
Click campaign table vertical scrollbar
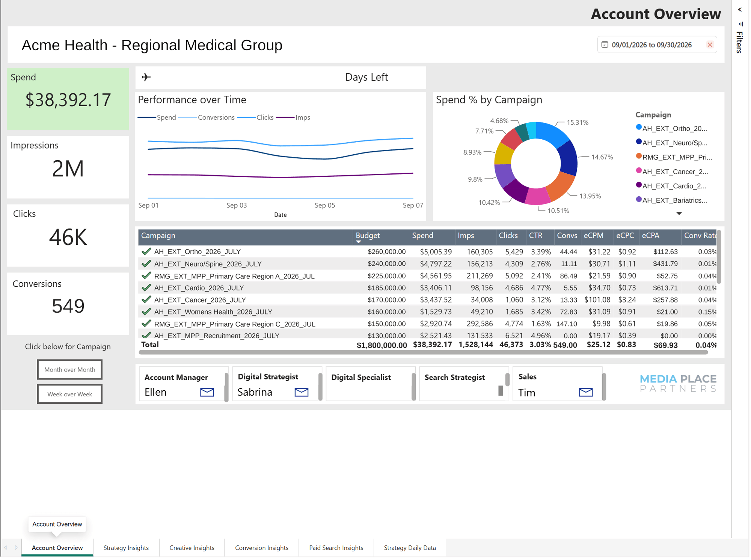719,257
